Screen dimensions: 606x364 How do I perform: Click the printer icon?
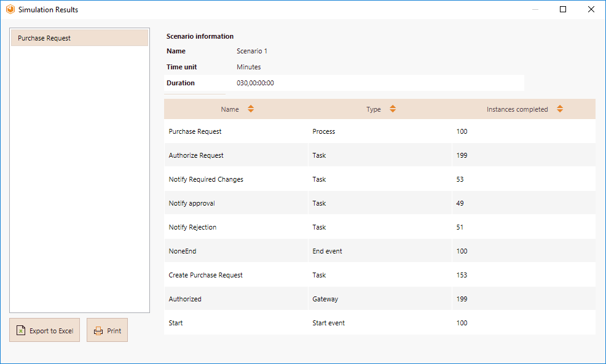pos(98,331)
